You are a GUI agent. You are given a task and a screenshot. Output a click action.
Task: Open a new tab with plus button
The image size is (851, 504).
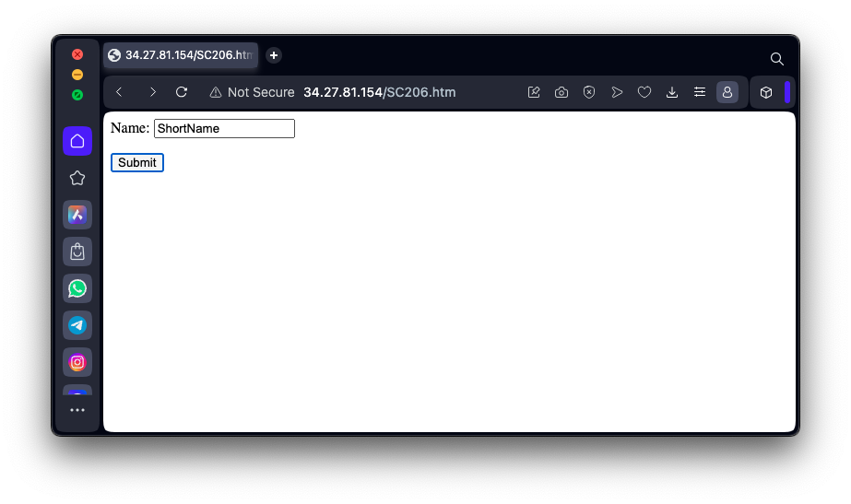[x=274, y=55]
